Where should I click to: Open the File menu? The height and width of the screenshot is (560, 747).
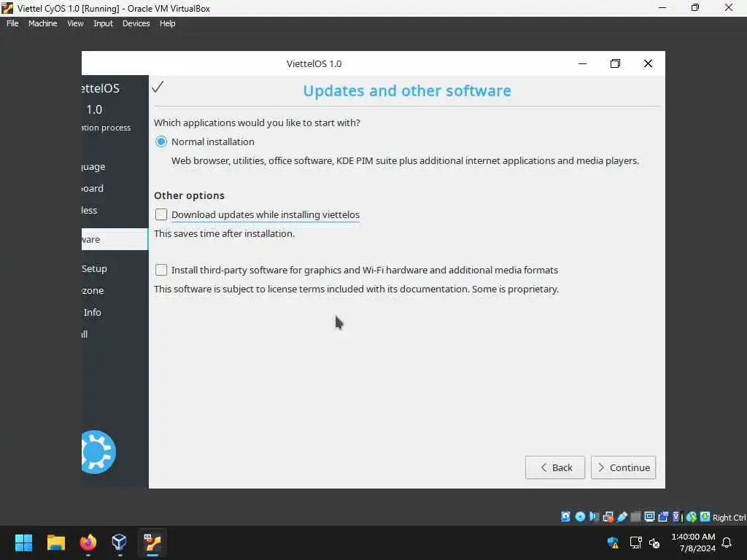[x=12, y=23]
